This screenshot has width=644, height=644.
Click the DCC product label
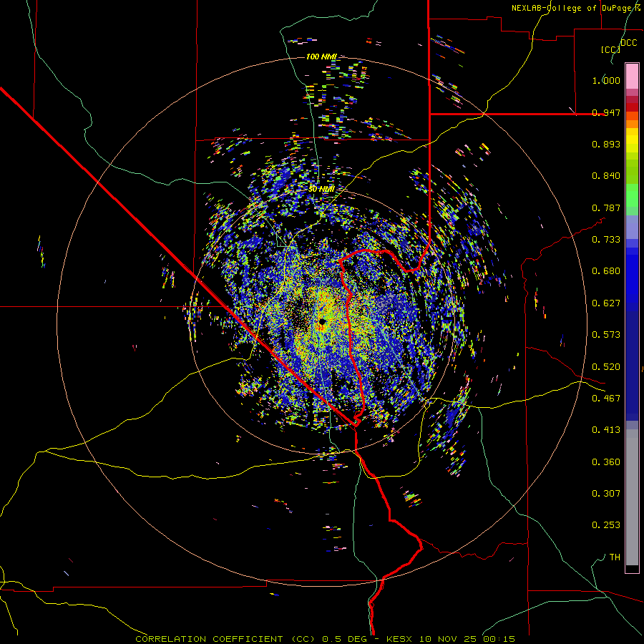(x=628, y=43)
